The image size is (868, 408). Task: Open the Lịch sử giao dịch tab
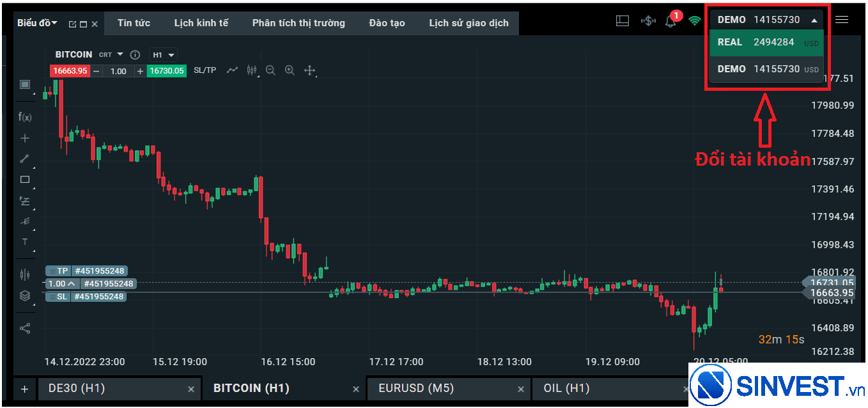[469, 23]
